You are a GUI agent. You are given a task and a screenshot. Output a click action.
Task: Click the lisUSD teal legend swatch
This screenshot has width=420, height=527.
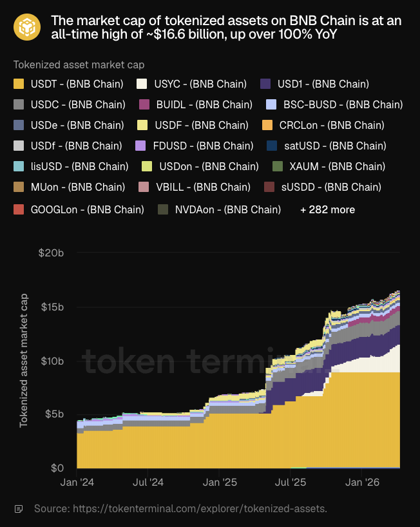pos(19,167)
